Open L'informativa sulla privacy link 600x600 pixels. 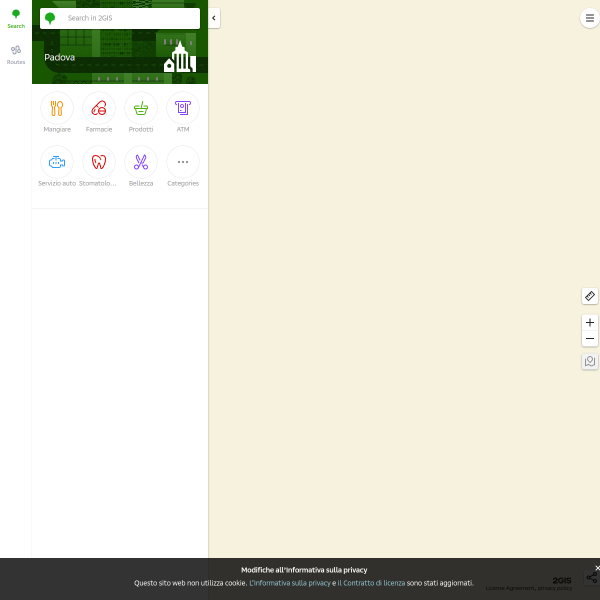[290, 583]
